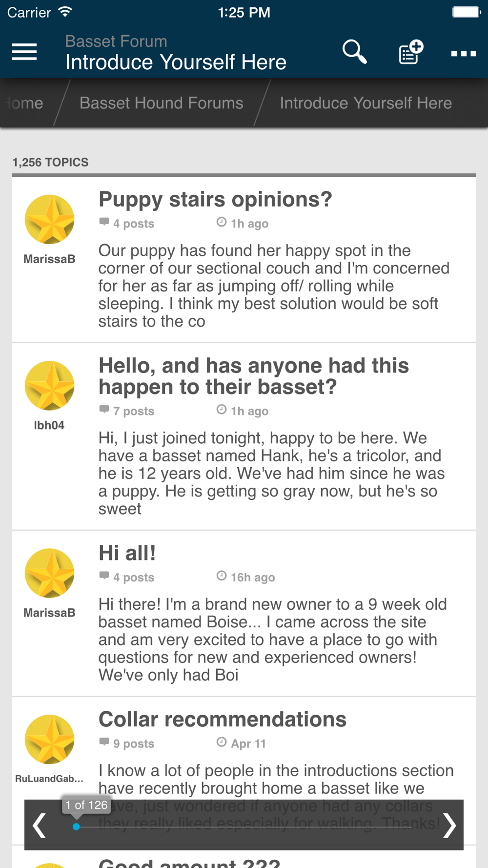Go to next page with right chevron
Screen dimensions: 488x868
[449, 826]
